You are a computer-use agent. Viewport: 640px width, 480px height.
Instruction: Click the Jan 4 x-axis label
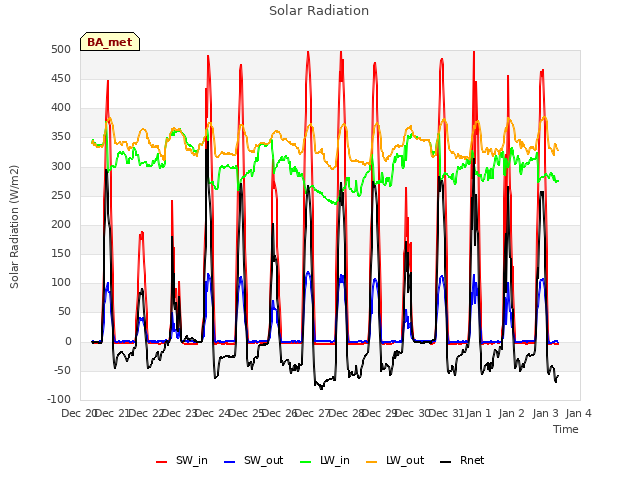click(579, 413)
